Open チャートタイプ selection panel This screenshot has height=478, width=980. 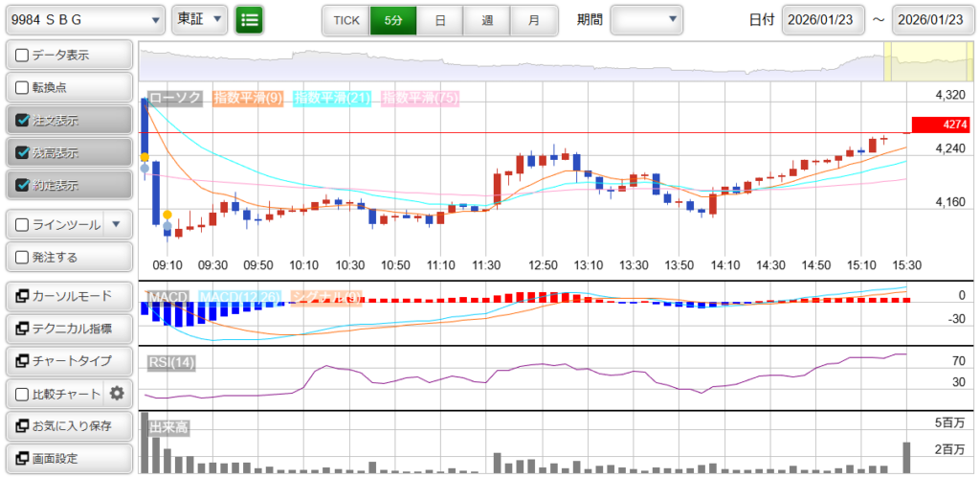67,360
